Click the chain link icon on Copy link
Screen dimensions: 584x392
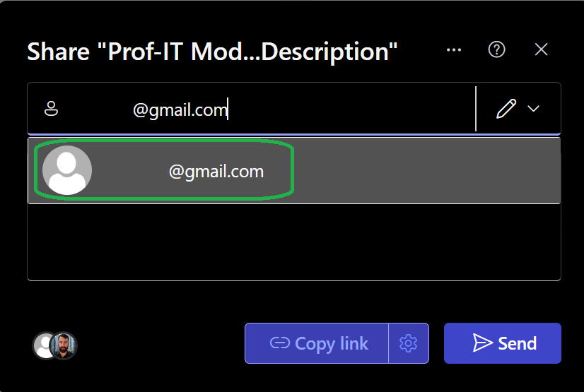pyautogui.click(x=280, y=343)
